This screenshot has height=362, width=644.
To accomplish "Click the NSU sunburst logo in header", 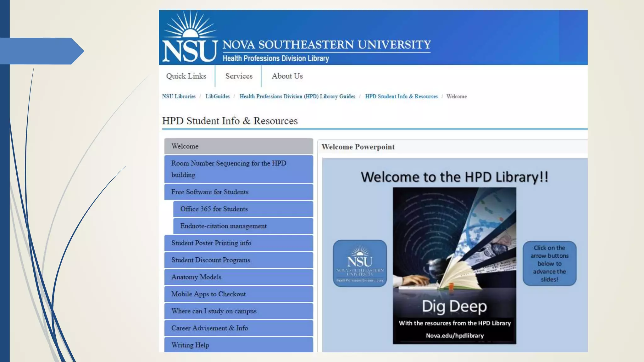I will (190, 37).
